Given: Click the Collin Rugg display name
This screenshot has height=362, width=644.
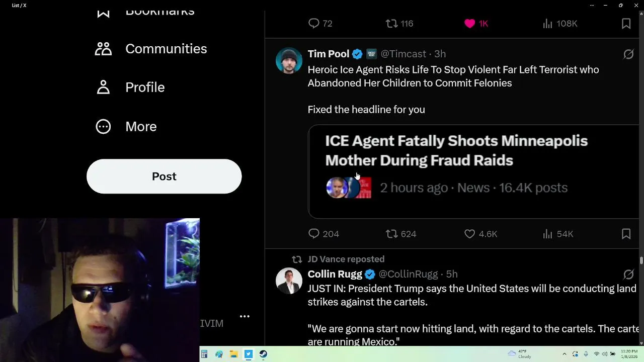Looking at the screenshot, I should [335, 275].
